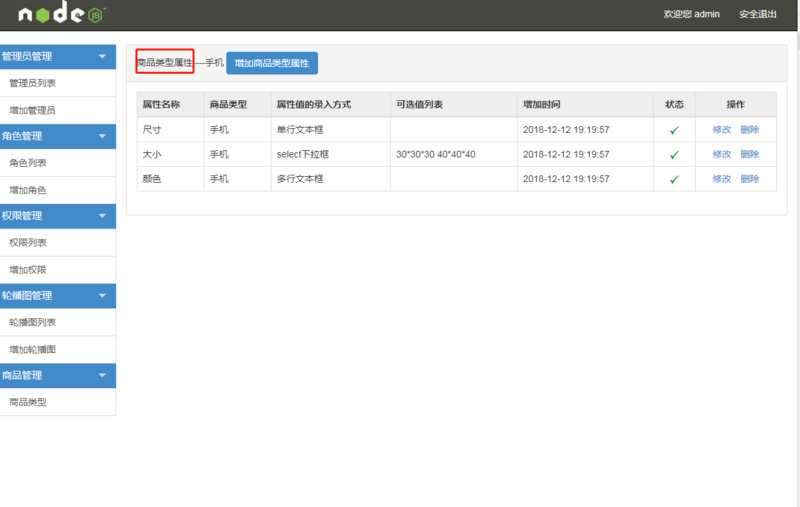
Task: Select the 大小 attribute name cell
Action: (170, 154)
